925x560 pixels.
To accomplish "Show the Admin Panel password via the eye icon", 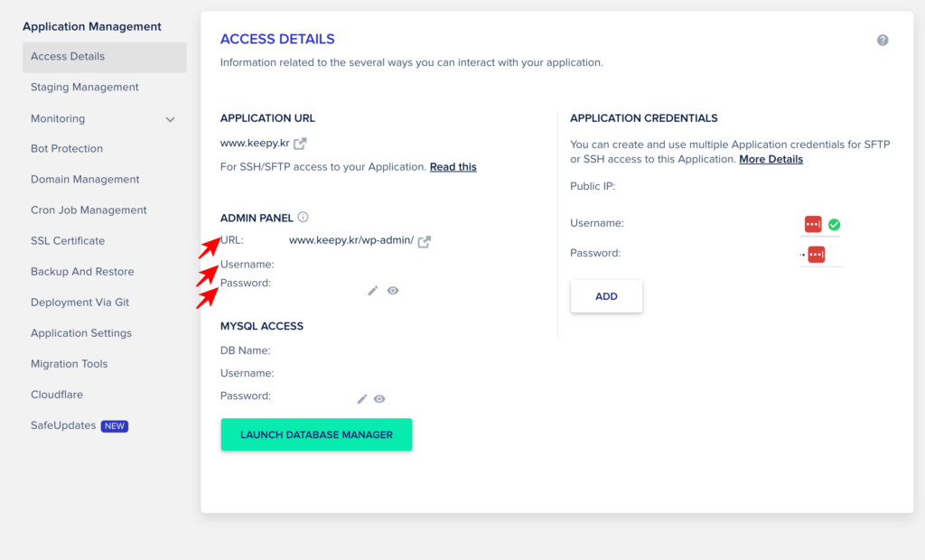I will point(393,290).
